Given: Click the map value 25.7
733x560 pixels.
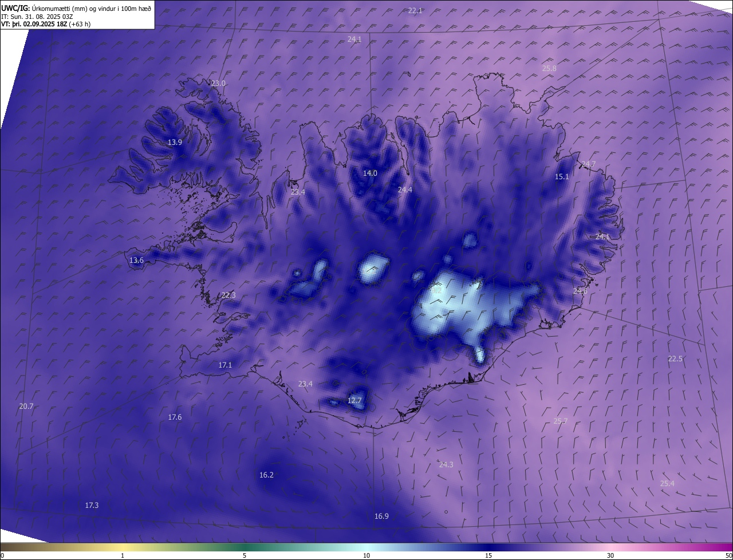Looking at the screenshot, I should coord(561,421).
